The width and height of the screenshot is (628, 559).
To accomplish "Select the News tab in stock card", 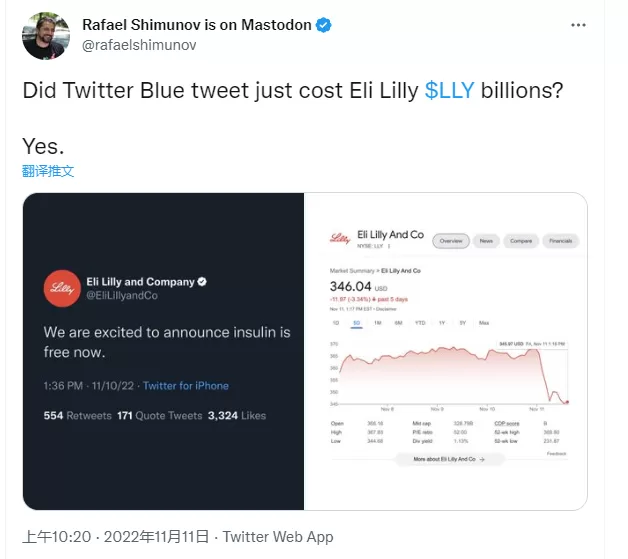I will [x=486, y=241].
